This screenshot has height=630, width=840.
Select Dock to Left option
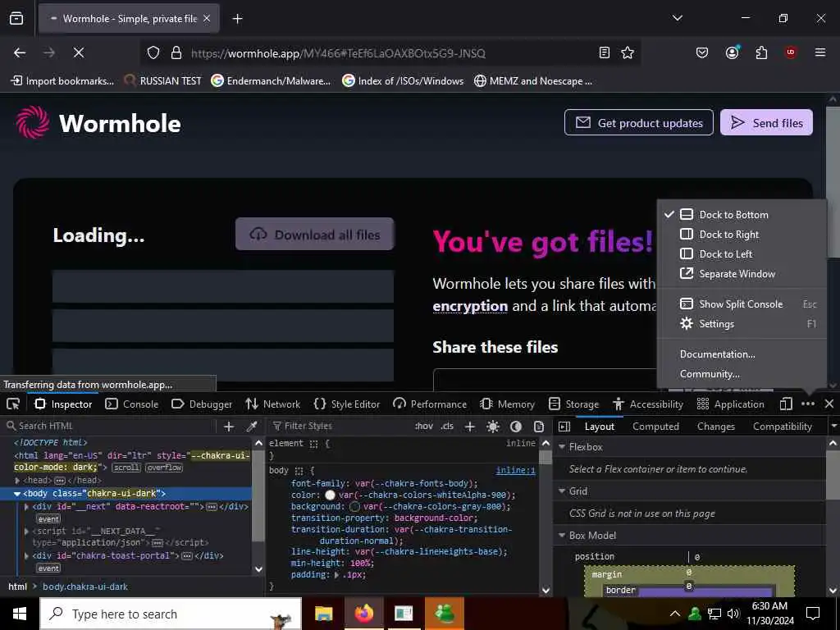point(742,254)
